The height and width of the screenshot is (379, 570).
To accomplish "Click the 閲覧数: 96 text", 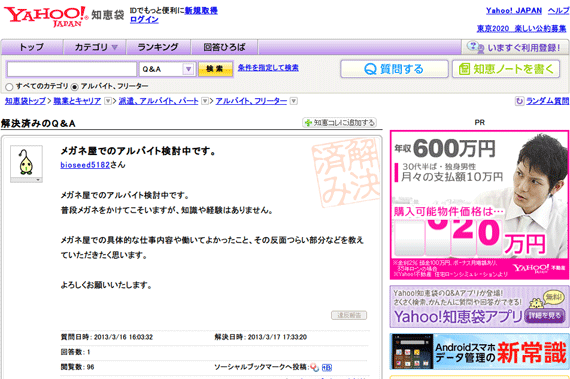I will tap(77, 367).
